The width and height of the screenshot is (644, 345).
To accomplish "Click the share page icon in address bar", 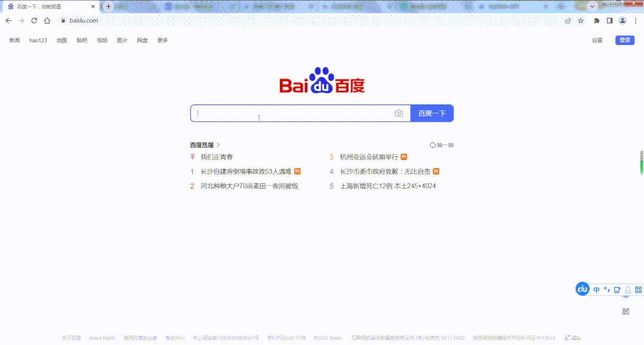I will 568,20.
